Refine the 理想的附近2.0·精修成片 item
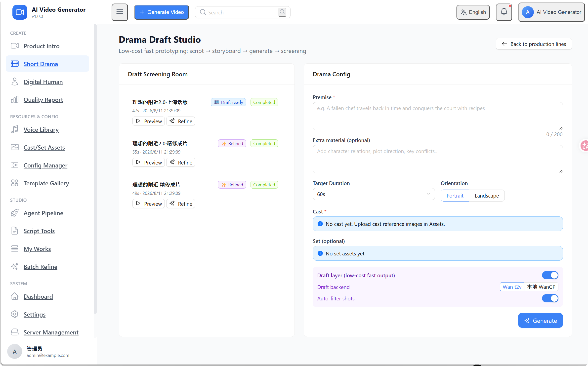Image resolution: width=588 pixels, height=366 pixels. [x=181, y=163]
